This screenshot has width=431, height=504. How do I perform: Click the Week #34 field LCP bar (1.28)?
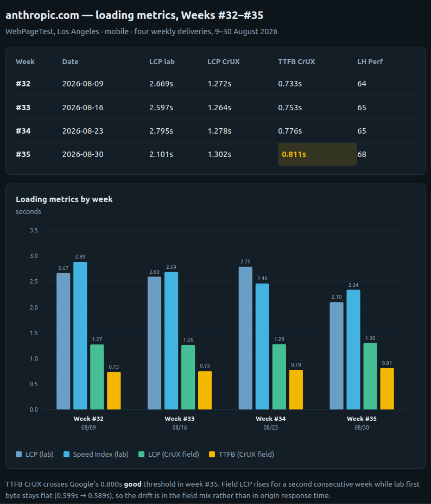[279, 377]
